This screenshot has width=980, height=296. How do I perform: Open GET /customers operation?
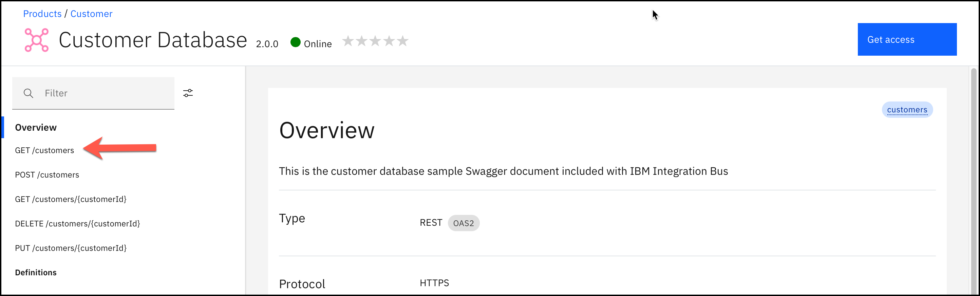point(44,150)
